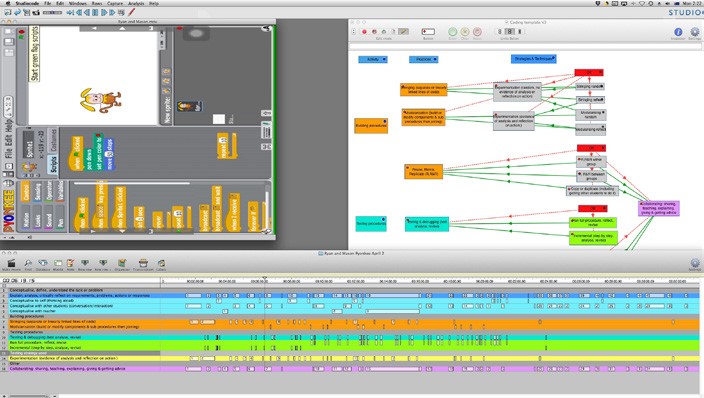The height and width of the screenshot is (398, 704).
Task: Toggle the pencil edit mode button in the coding window
Action: tap(403, 31)
